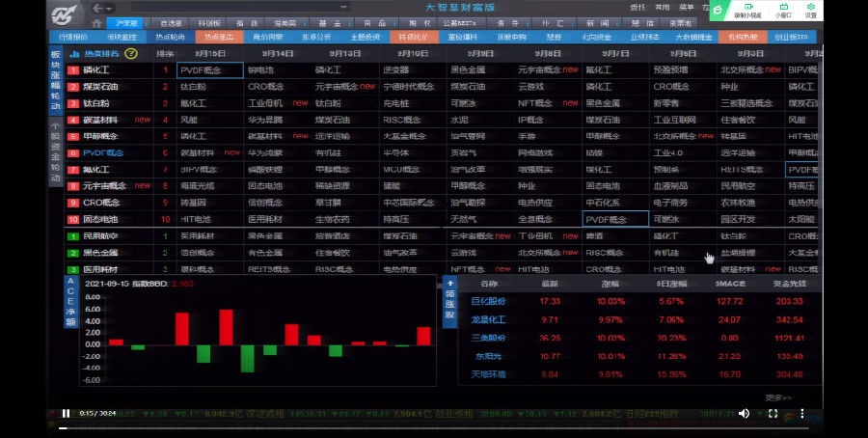This screenshot has width=868, height=438.
Task: Click the 9月15日 date column header
Action: (210, 54)
